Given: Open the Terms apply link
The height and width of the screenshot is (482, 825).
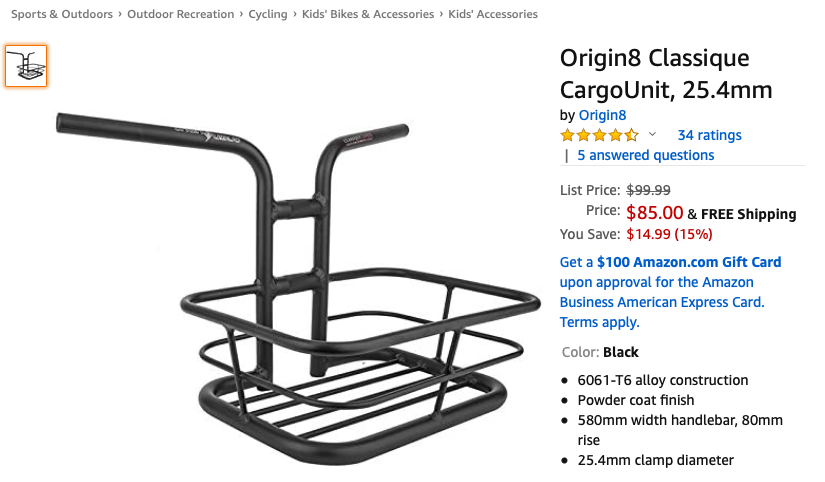Looking at the screenshot, I should tap(599, 322).
